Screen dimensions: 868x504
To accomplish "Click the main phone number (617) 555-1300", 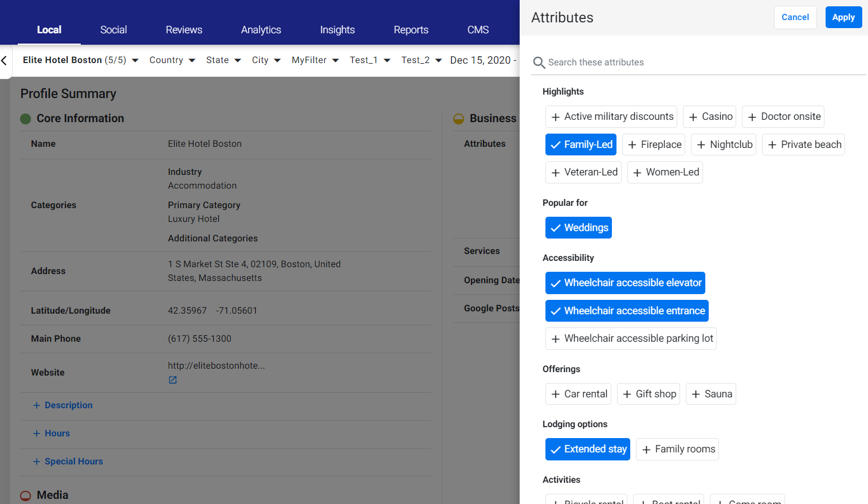I will pos(199,339).
